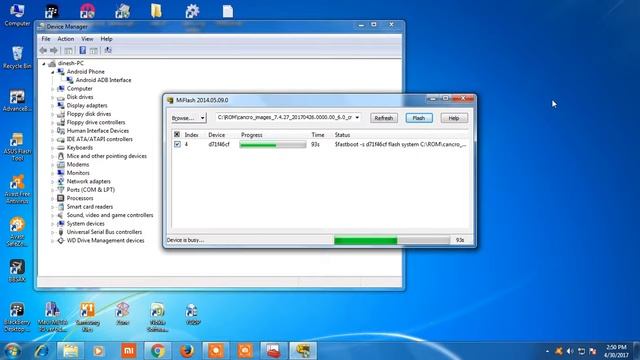The height and width of the screenshot is (360, 640).
Task: Click the Help button in MiFlash
Action: [454, 118]
